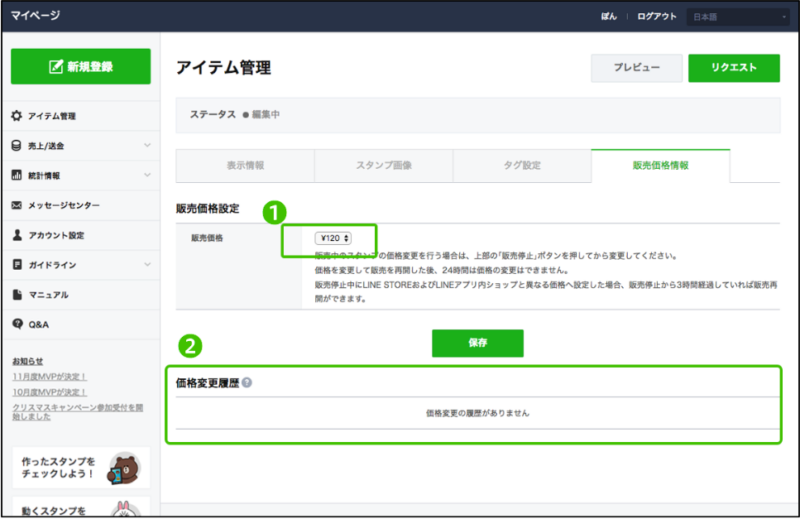Viewport: 800px width, 519px height.
Task: Expand the ガイドライン sidebar chevron
Action: (x=147, y=265)
